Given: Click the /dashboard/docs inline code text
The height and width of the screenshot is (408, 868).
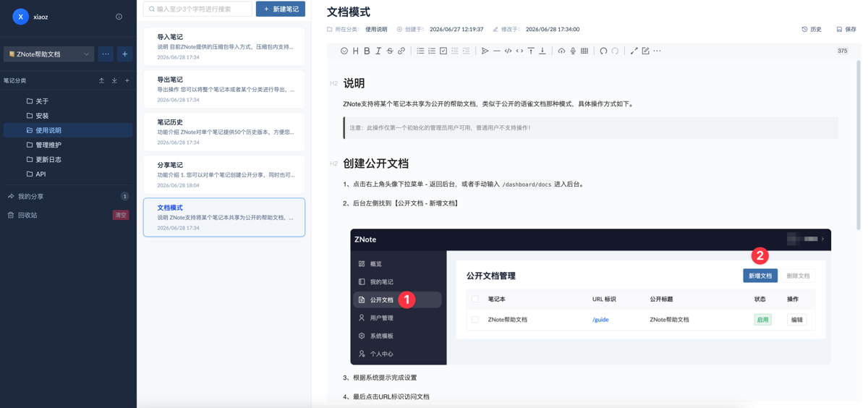Looking at the screenshot, I should 527,184.
